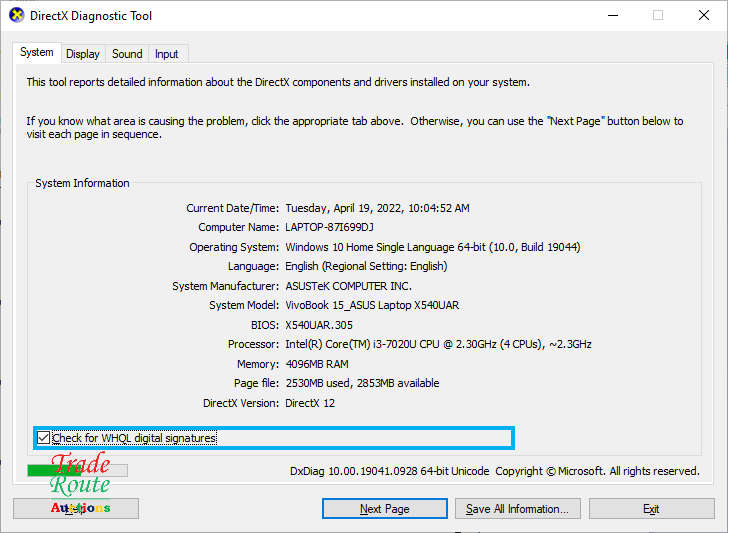Minimize the DirectX Diagnostic Tool window
The image size is (734, 533).
coord(612,16)
